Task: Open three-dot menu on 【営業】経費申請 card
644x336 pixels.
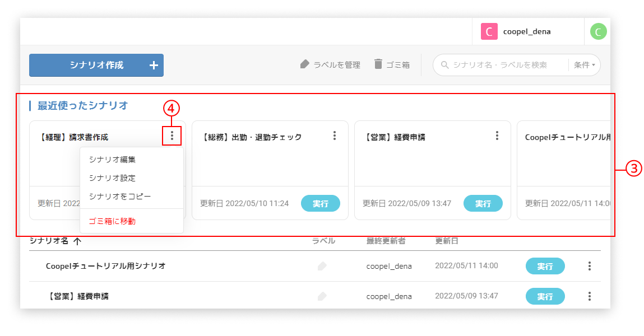Action: click(497, 136)
